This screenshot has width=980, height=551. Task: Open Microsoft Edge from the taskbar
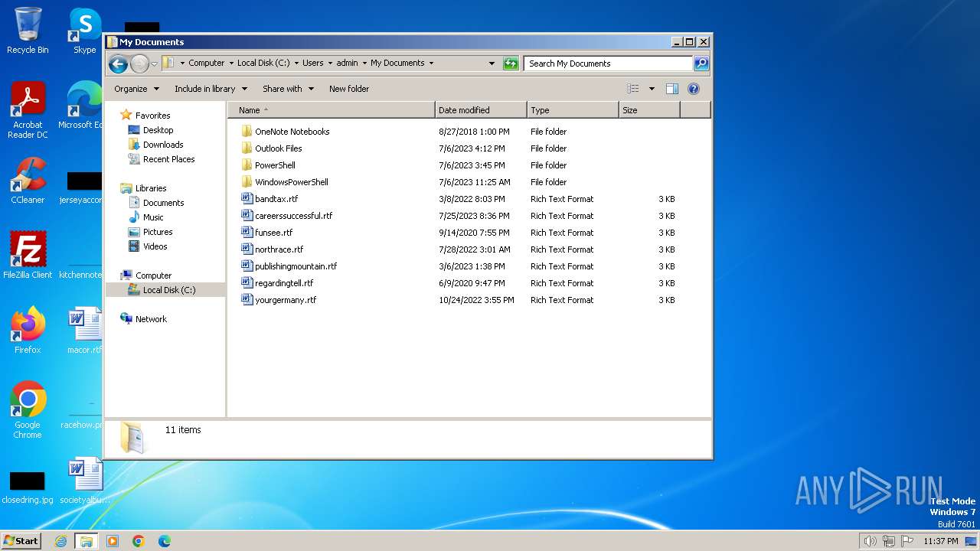tap(165, 541)
